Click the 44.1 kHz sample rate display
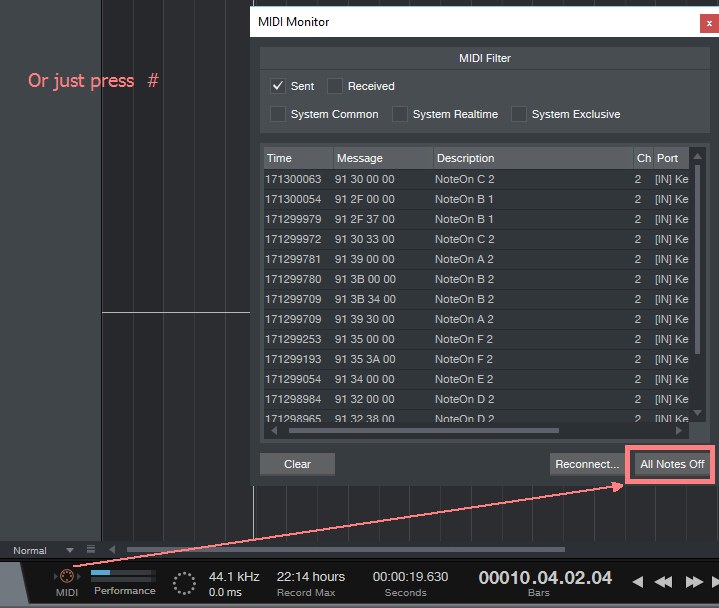 (x=234, y=576)
